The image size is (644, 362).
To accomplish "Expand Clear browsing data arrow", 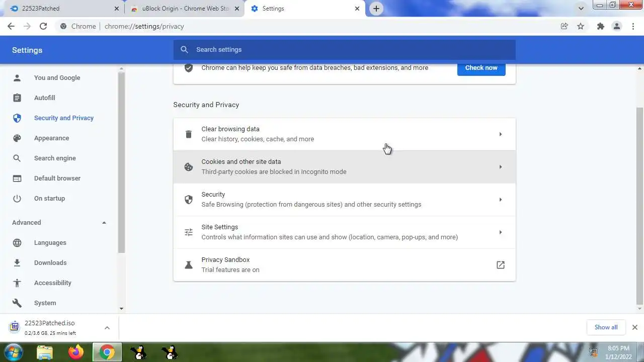I will coord(501,134).
